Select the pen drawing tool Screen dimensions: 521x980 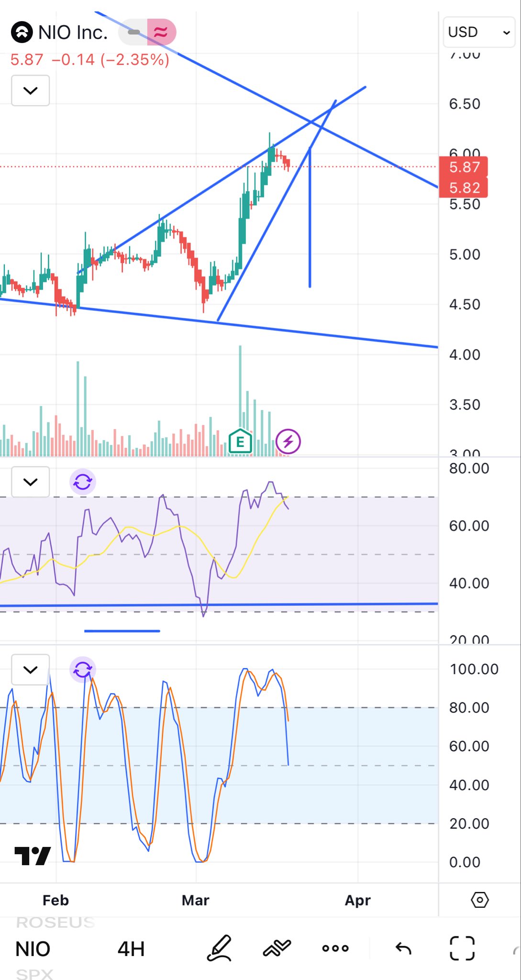220,948
